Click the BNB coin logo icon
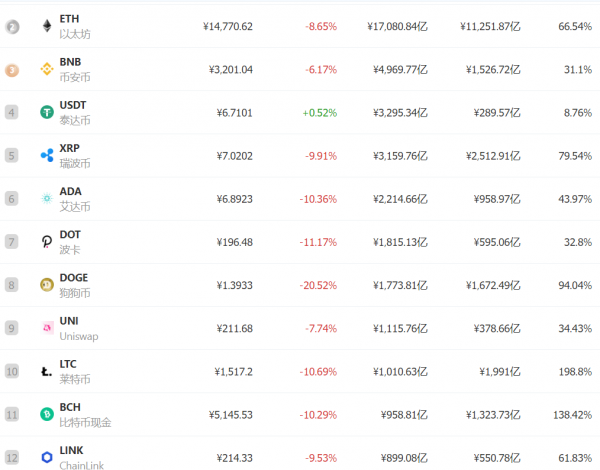The width and height of the screenshot is (600, 470). 46,69
